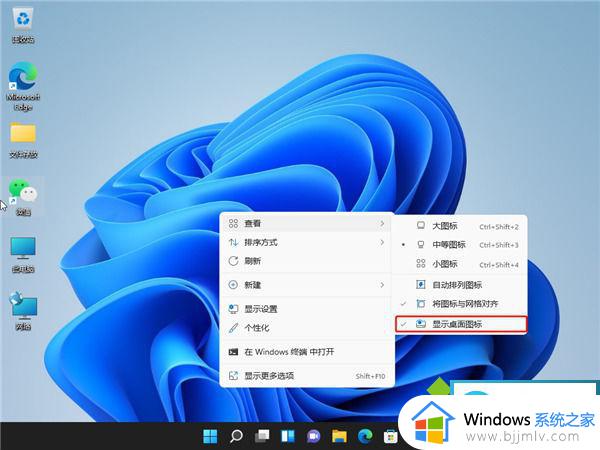Screen dimensions: 600x450
Task: Launch Edge from the taskbar
Action: tap(365, 436)
